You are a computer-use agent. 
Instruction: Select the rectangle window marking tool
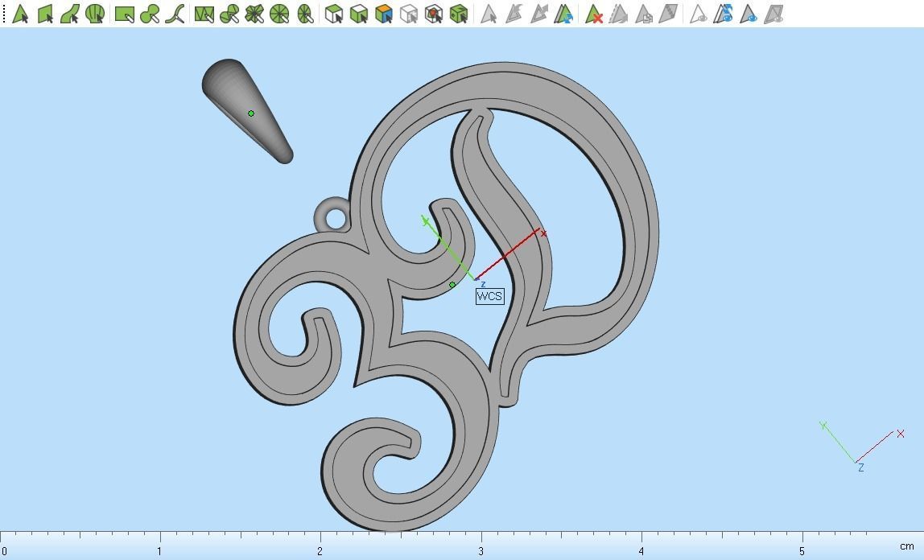pyautogui.click(x=124, y=14)
